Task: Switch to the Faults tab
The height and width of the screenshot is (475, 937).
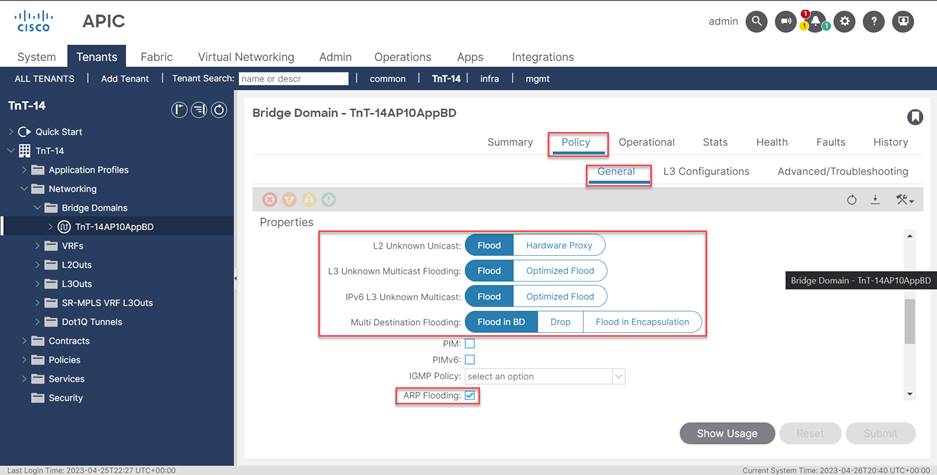Action: coord(831,142)
